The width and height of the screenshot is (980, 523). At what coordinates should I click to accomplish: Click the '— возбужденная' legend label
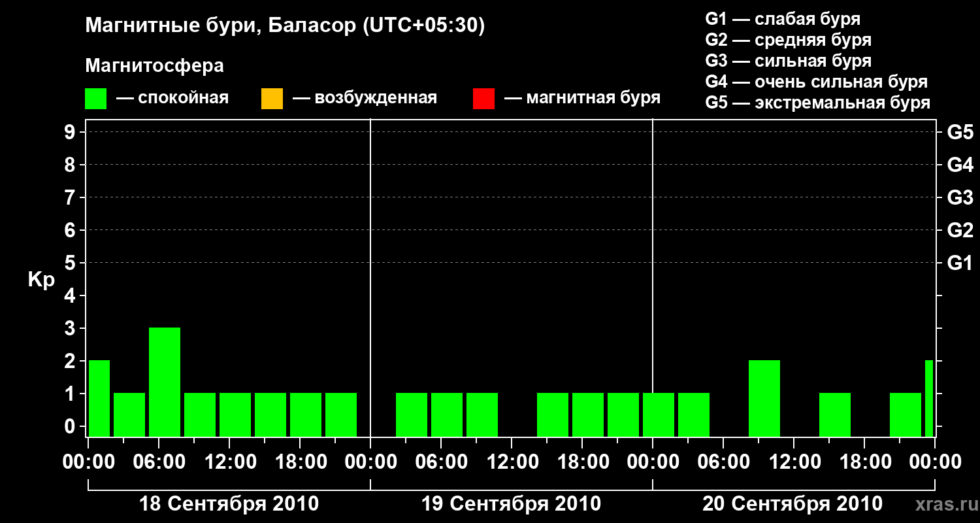(x=365, y=98)
